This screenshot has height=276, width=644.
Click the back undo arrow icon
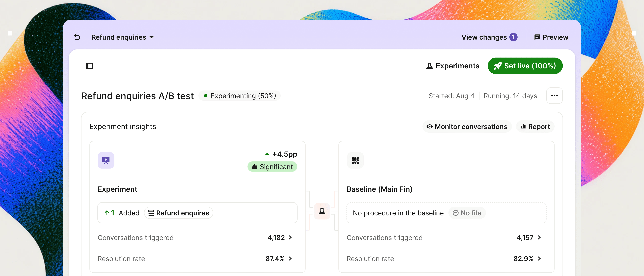tap(77, 37)
